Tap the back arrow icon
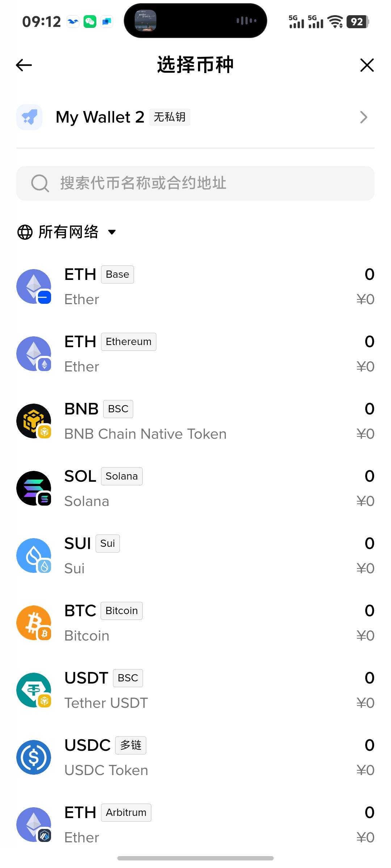 pyautogui.click(x=24, y=65)
